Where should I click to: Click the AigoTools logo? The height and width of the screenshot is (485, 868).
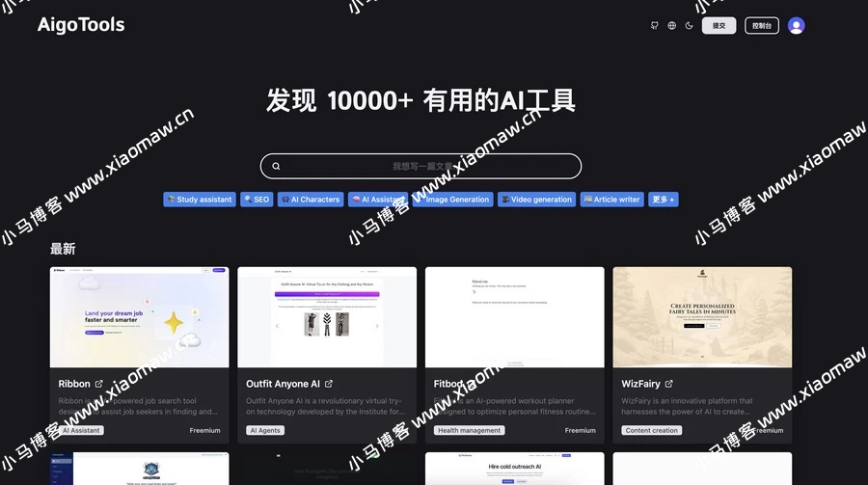[81, 25]
